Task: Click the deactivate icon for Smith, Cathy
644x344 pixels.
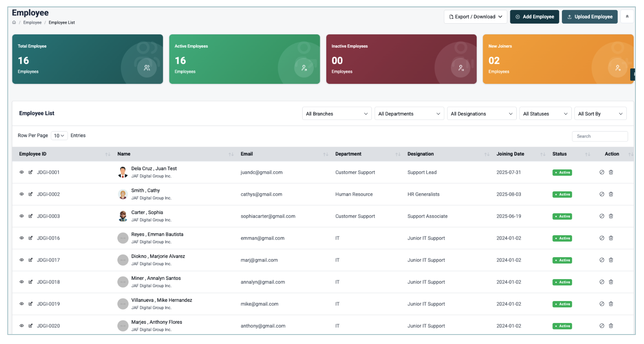Action: click(x=602, y=194)
